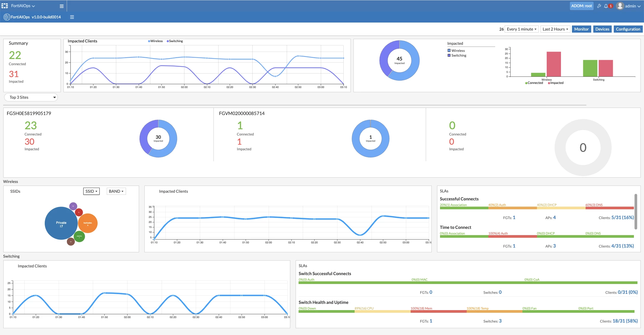Click the admin user avatar icon
This screenshot has height=335, width=644.
(620, 6)
